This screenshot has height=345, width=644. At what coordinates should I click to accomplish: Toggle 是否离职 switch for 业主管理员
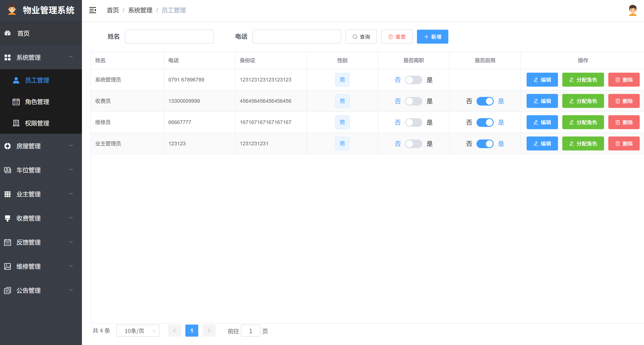[x=413, y=144]
